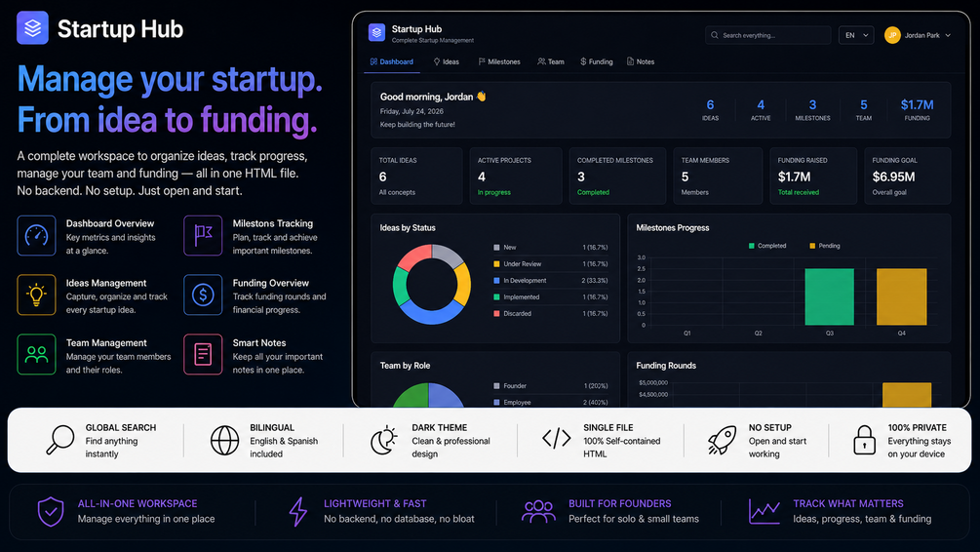Click the green Q3 bar in chart

(x=830, y=296)
